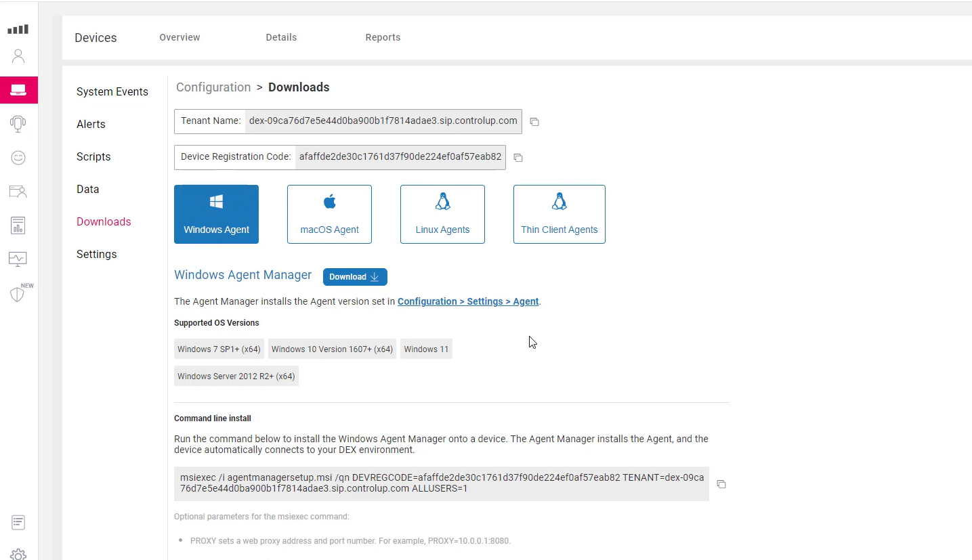Click the signal bars logo icon
972x560 pixels.
click(x=18, y=29)
